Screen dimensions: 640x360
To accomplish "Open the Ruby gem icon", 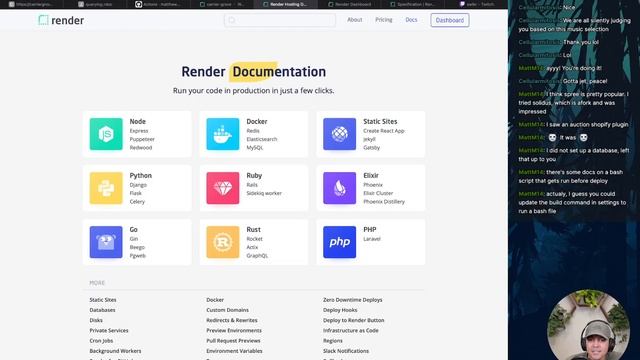I will (x=222, y=188).
